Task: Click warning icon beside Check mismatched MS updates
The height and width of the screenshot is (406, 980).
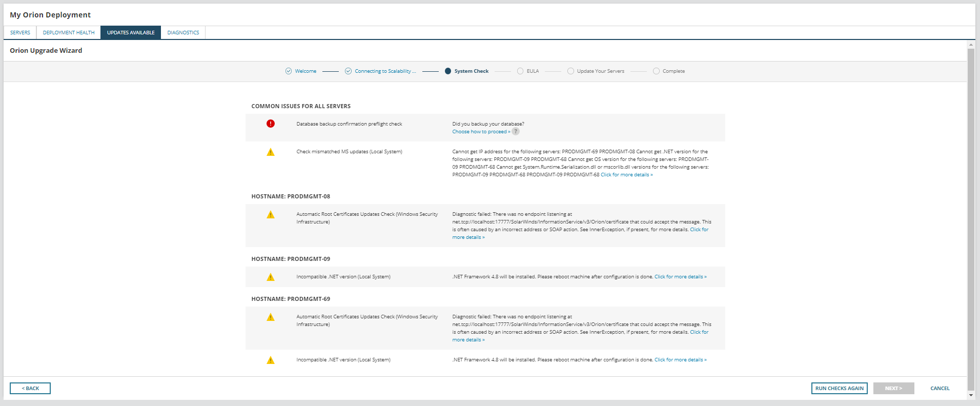Action: (x=271, y=152)
